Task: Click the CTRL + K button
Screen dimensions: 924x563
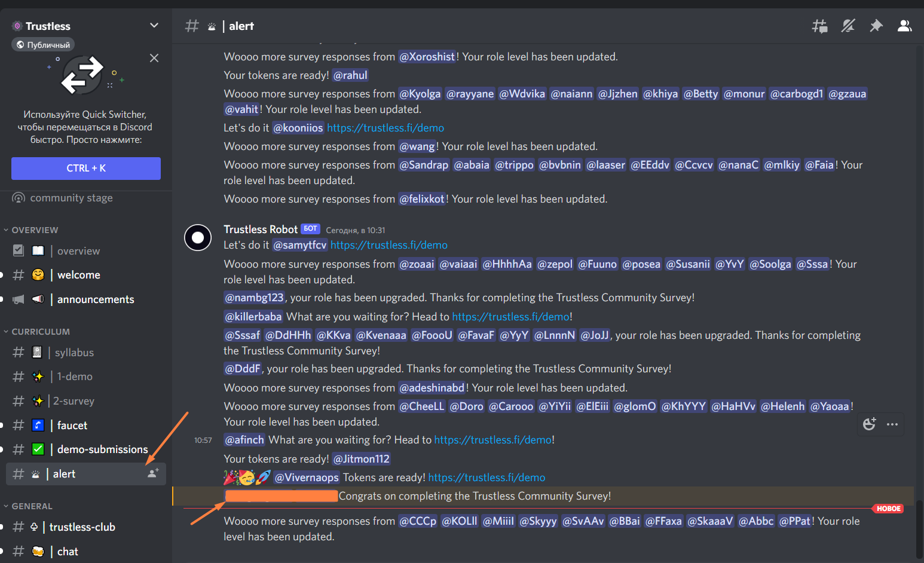Action: [86, 169]
